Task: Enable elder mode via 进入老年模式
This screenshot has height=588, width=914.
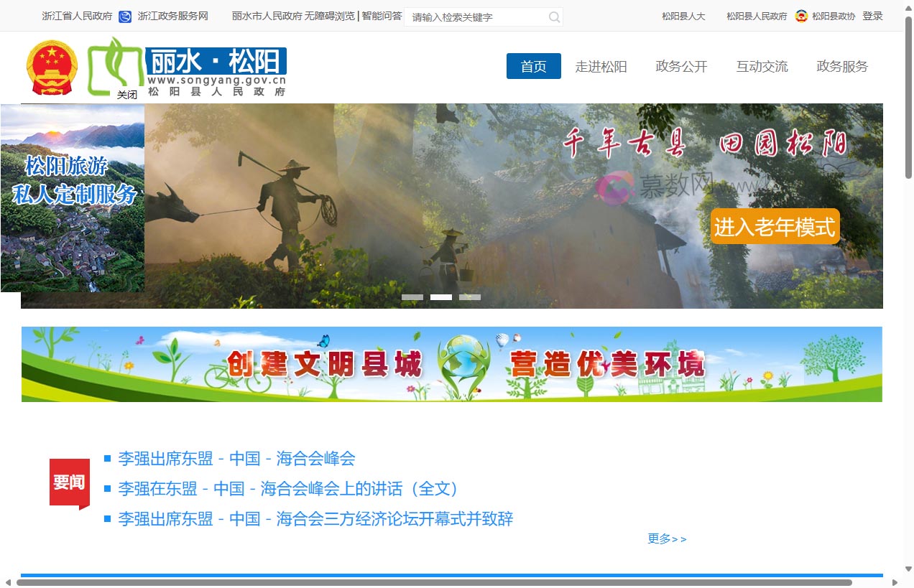Action: (775, 226)
